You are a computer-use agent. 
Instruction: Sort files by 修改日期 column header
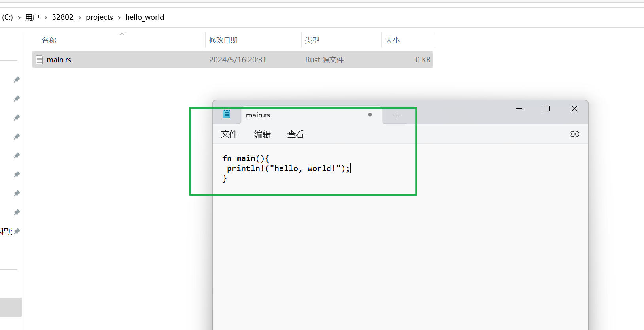223,40
